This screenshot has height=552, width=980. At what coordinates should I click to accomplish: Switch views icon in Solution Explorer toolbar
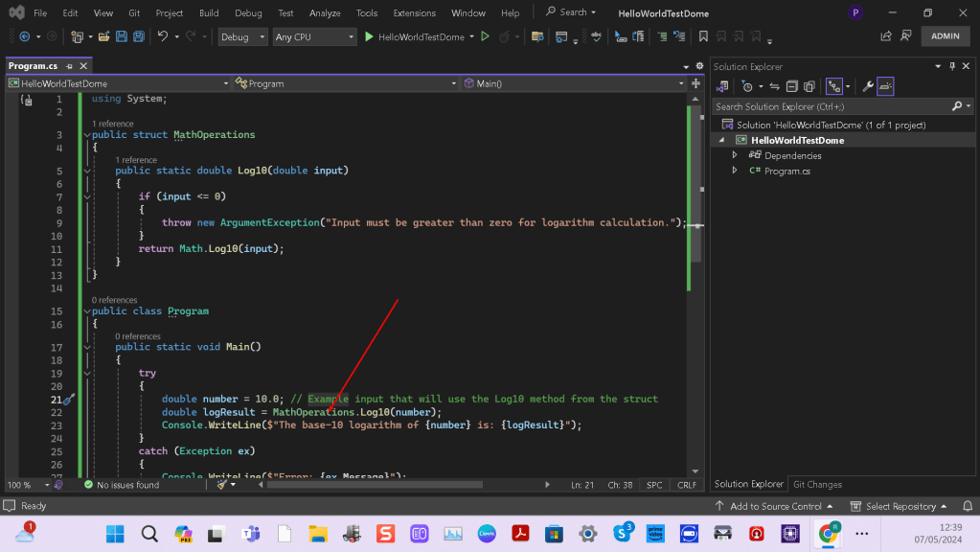click(x=722, y=86)
